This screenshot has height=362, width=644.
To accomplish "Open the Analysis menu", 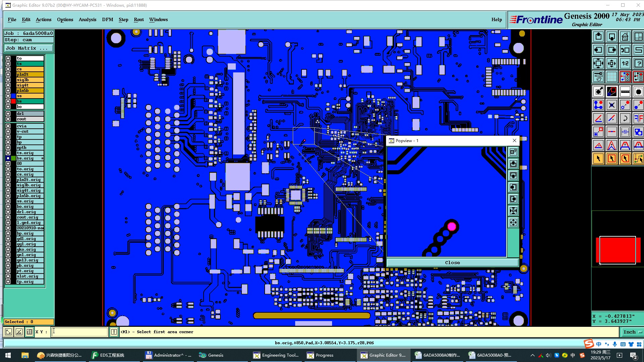I will click(x=87, y=19).
